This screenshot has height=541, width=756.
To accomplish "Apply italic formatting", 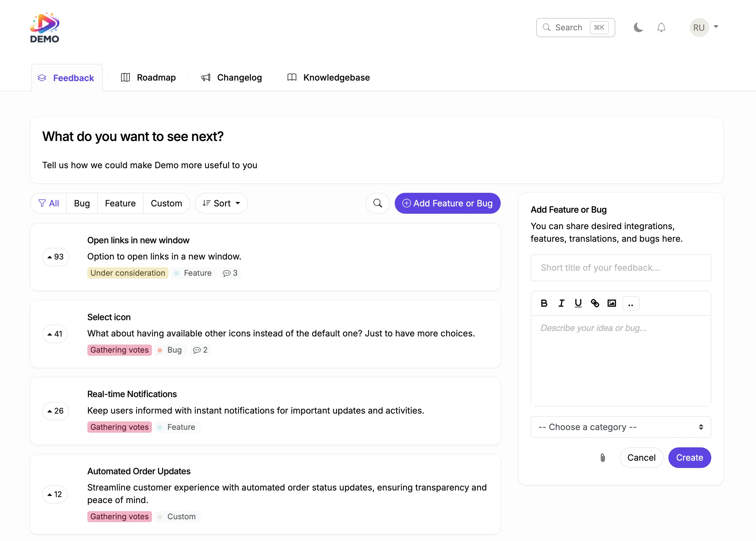I will [561, 303].
